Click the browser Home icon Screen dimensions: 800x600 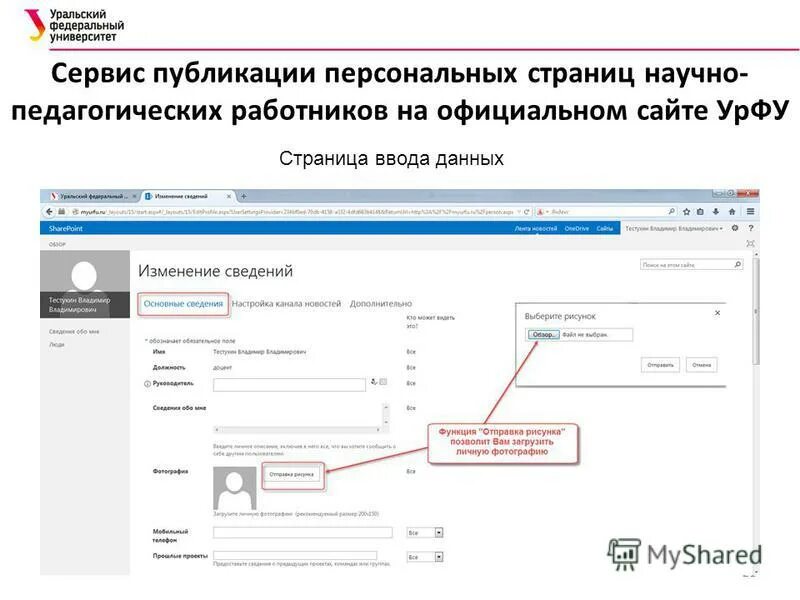(732, 211)
